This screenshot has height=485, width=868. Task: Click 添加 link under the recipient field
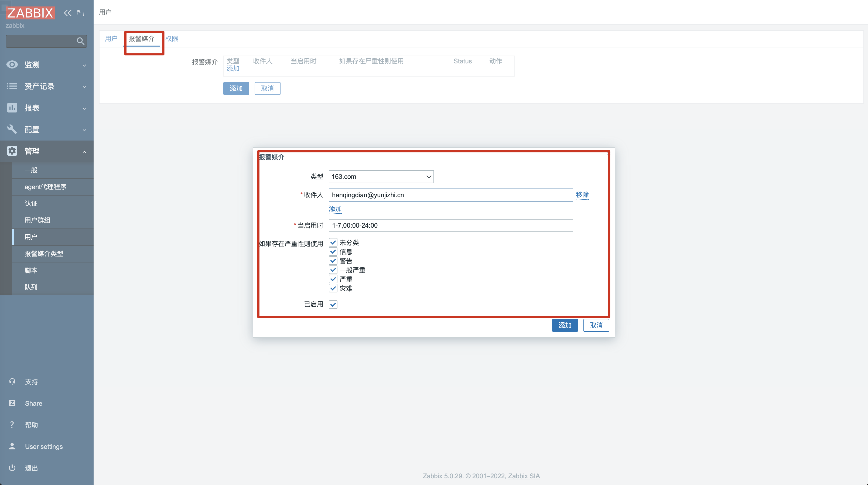click(x=335, y=209)
